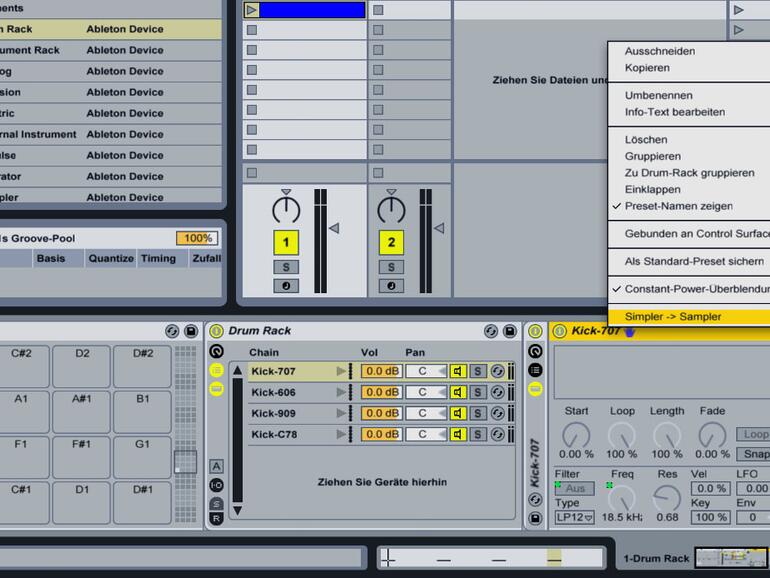Show the Drum Rack input/output section
The height and width of the screenshot is (578, 770).
(x=216, y=485)
